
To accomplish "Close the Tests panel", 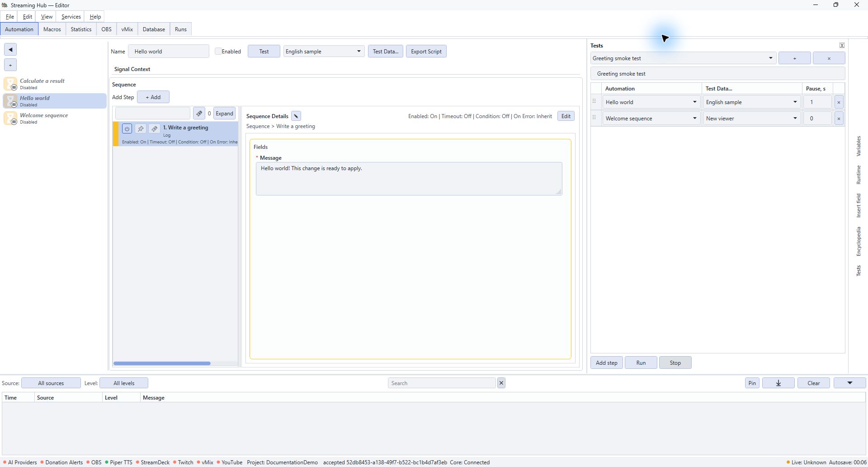I will pyautogui.click(x=842, y=45).
